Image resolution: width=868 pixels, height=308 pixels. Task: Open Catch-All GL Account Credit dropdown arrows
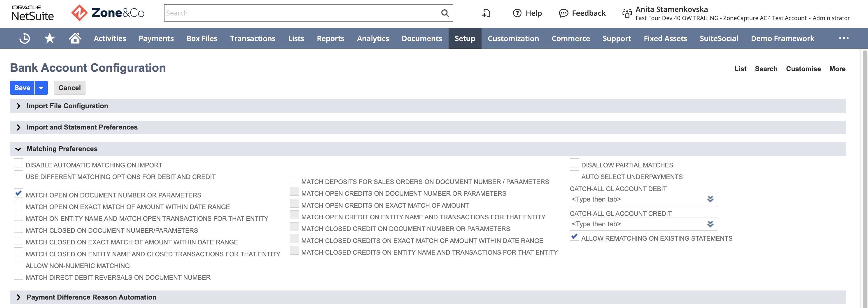pos(710,224)
